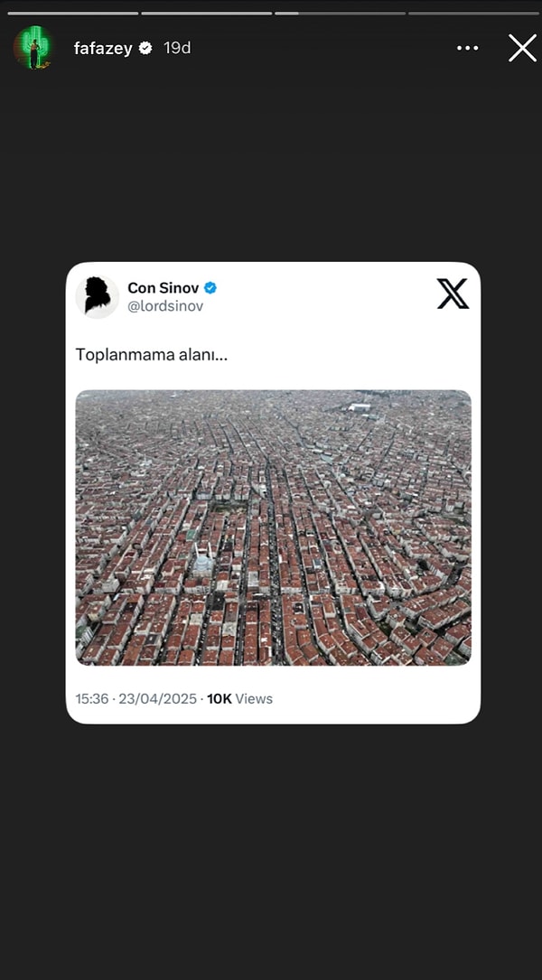Jump to the fourth story progress segment
The height and width of the screenshot is (980, 542).
click(x=474, y=14)
